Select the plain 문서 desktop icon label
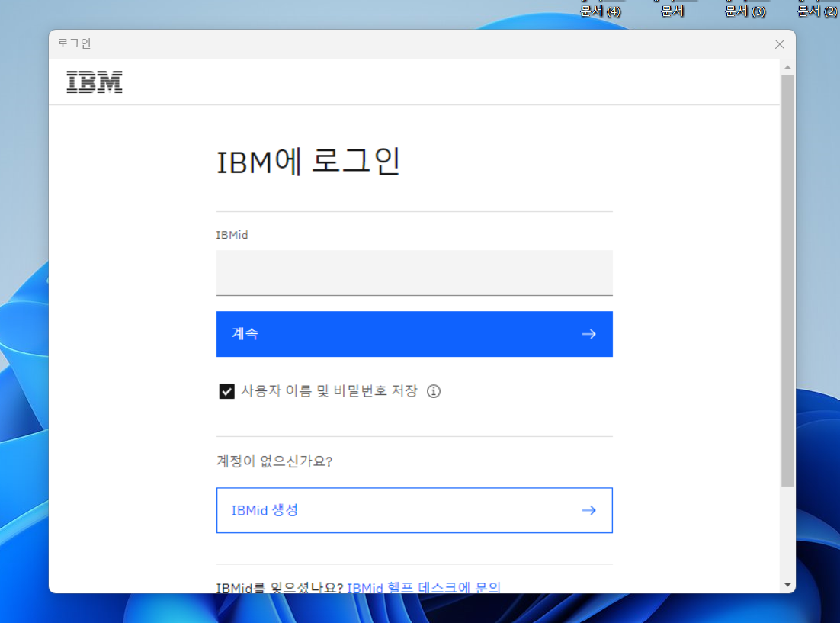 pos(672,10)
